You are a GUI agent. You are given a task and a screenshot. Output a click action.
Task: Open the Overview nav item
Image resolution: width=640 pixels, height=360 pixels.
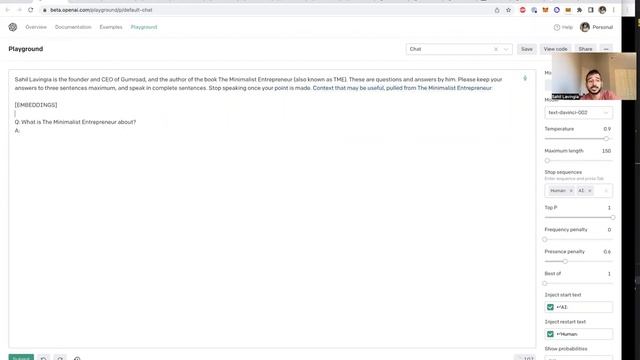click(36, 27)
